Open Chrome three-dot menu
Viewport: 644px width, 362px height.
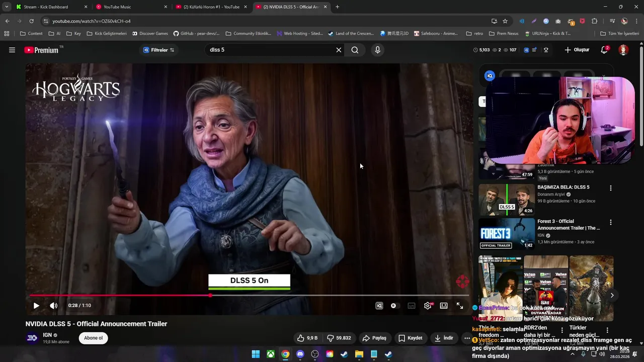(636, 21)
